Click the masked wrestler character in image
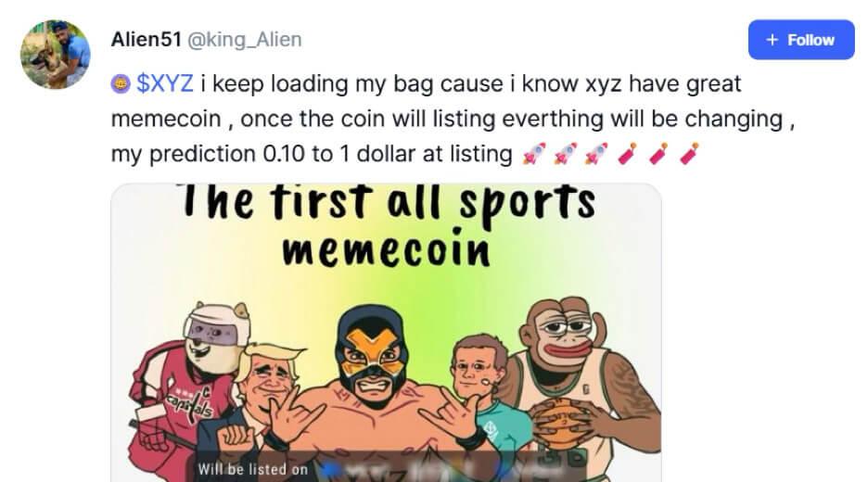The height and width of the screenshot is (482, 868). [x=374, y=387]
